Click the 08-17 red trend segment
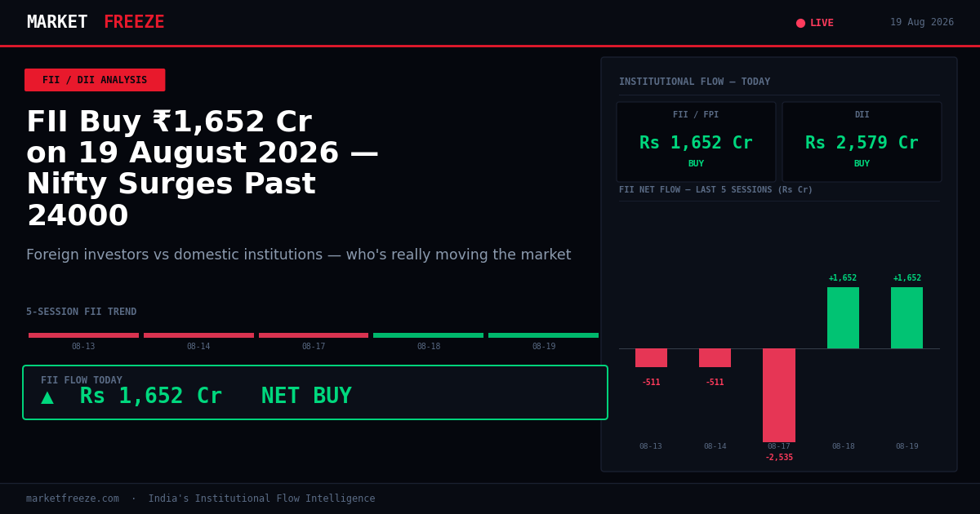 314,335
